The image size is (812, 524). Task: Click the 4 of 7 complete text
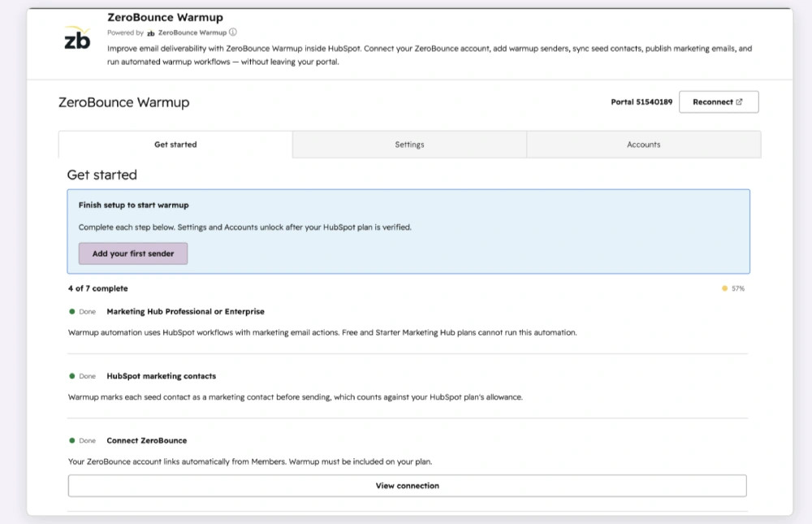(x=98, y=288)
